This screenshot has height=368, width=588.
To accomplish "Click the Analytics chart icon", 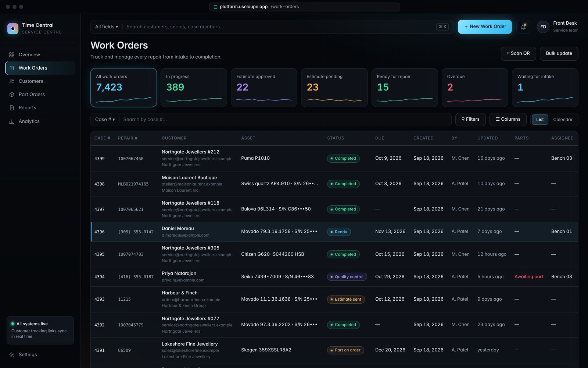I will (x=12, y=121).
